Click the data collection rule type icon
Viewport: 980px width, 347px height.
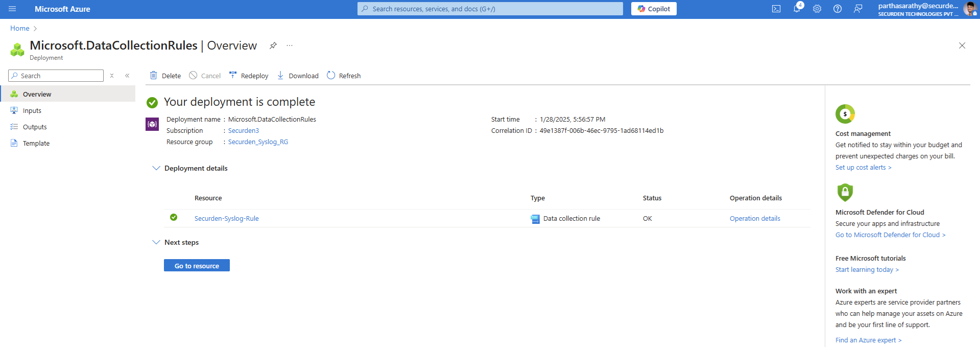pyautogui.click(x=535, y=219)
